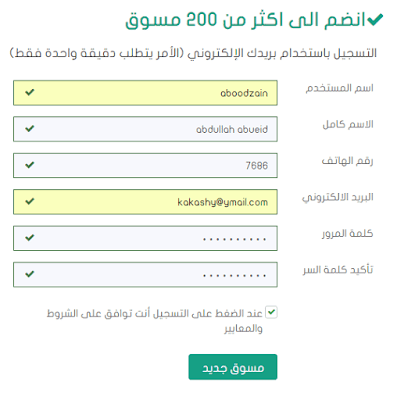Uncheck the terms agreement checkbox
The width and height of the screenshot is (397, 400).
tap(271, 312)
